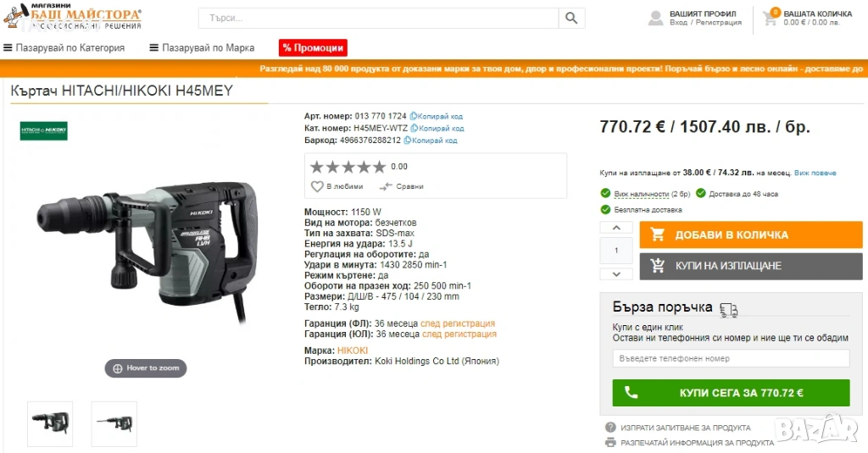Click the search magnifier icon

(x=571, y=19)
